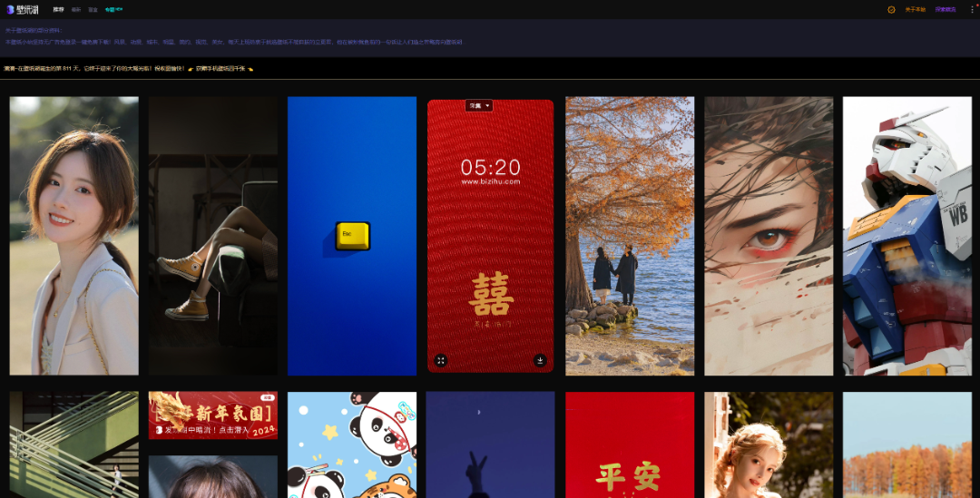Open the yellow sneakers dark room wallpaper
980x498 pixels.
[x=213, y=236]
